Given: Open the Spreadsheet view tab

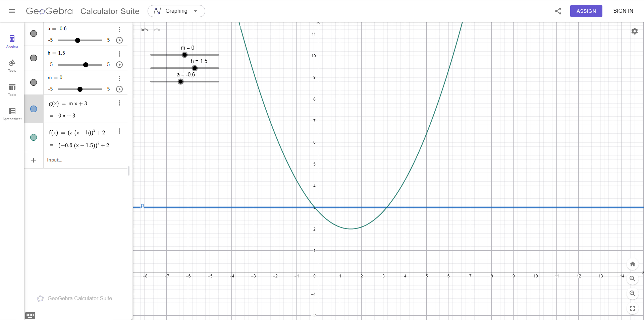Looking at the screenshot, I should (x=12, y=114).
